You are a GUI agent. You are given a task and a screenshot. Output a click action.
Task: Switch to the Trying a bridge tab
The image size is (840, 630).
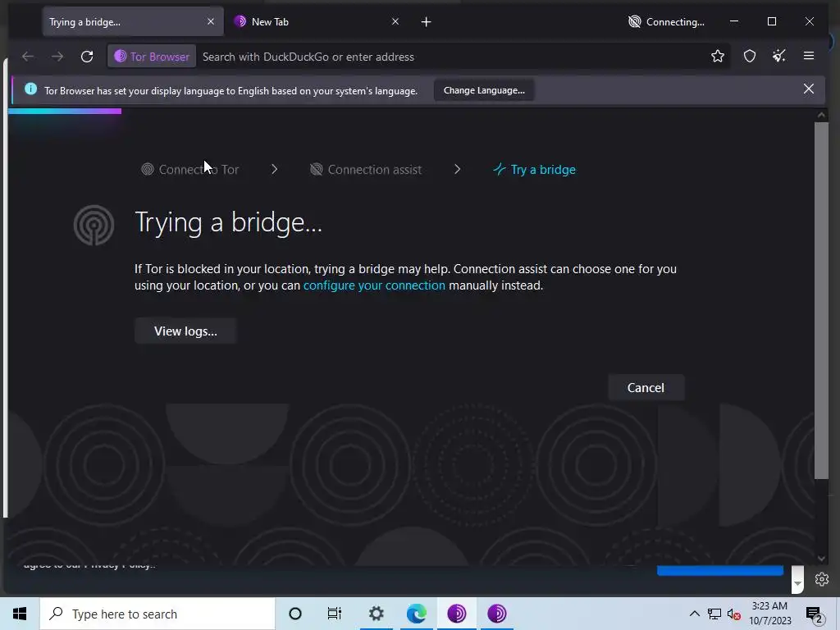tap(133, 21)
